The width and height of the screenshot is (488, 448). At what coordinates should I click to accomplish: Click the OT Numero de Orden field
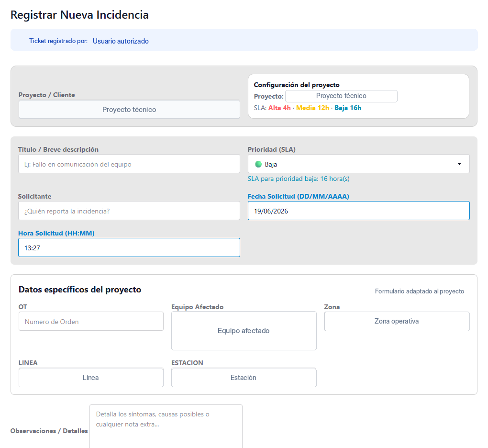(x=91, y=321)
